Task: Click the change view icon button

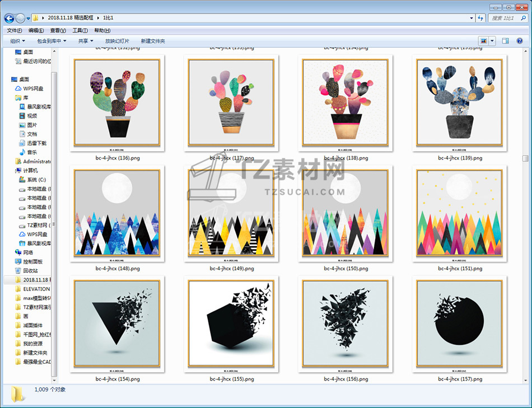Action: (x=483, y=41)
